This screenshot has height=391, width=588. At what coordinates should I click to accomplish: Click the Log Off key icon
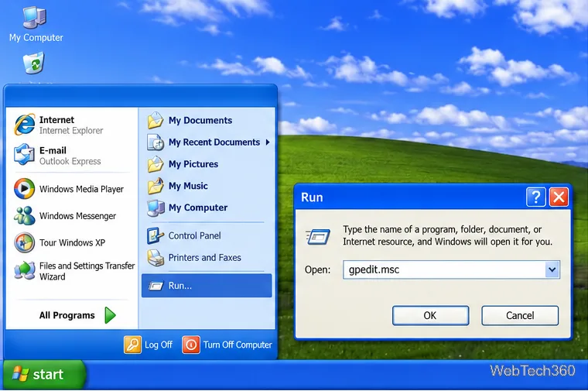133,345
